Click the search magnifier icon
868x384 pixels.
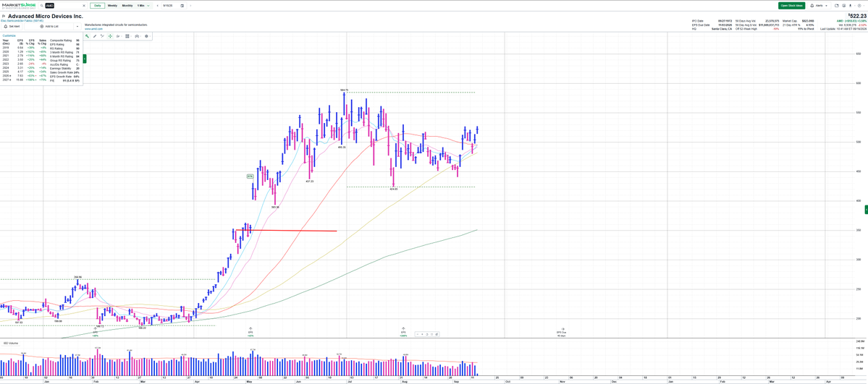[41, 6]
